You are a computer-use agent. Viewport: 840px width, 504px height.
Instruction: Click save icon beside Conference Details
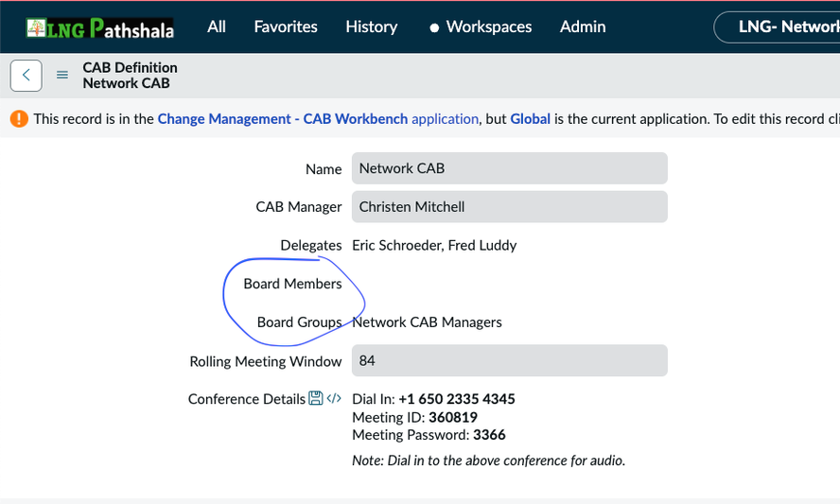point(316,399)
